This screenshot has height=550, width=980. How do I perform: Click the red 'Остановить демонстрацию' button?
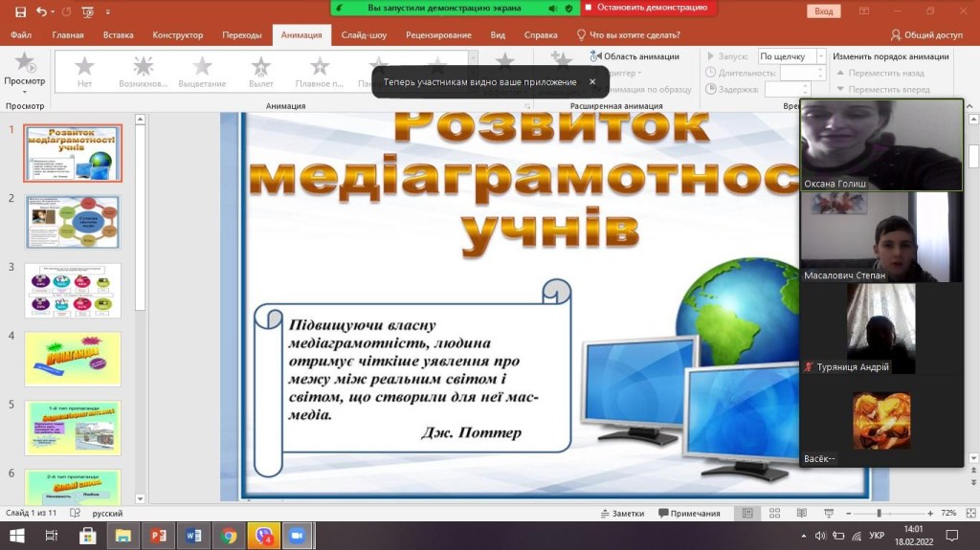[x=650, y=8]
